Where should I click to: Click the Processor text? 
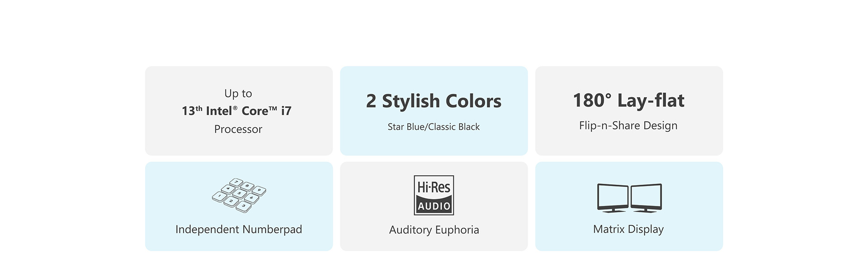pos(238,129)
